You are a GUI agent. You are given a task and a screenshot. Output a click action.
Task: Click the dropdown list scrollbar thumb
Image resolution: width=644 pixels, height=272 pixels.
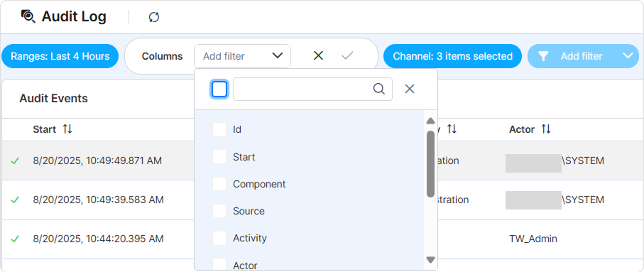click(430, 164)
